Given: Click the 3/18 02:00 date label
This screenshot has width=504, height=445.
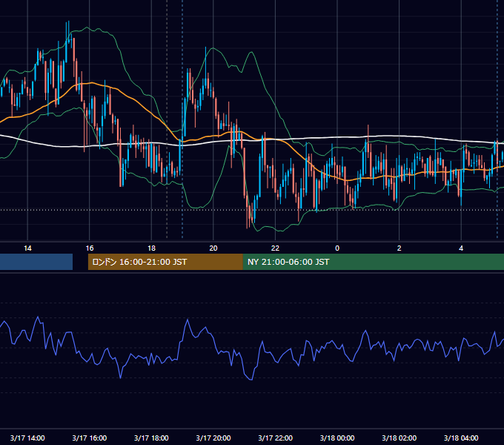Looking at the screenshot, I should [399, 438].
